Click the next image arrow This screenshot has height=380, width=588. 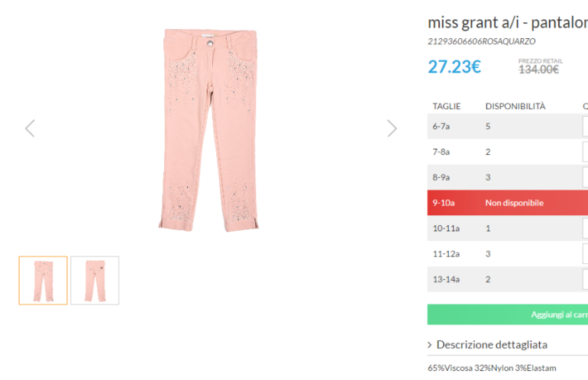[x=392, y=128]
